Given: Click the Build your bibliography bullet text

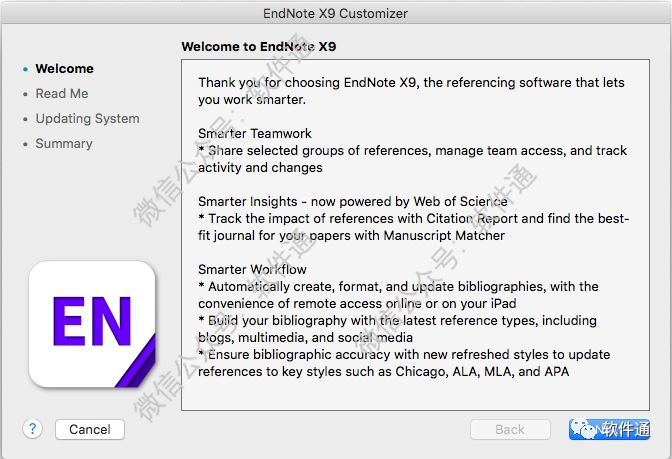Looking at the screenshot, I should click(x=397, y=329).
